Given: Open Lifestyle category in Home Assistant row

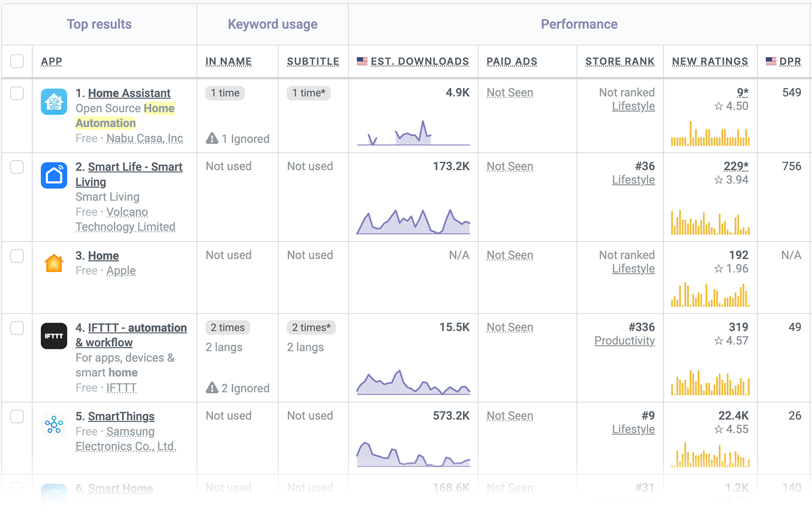Looking at the screenshot, I should click(x=633, y=106).
